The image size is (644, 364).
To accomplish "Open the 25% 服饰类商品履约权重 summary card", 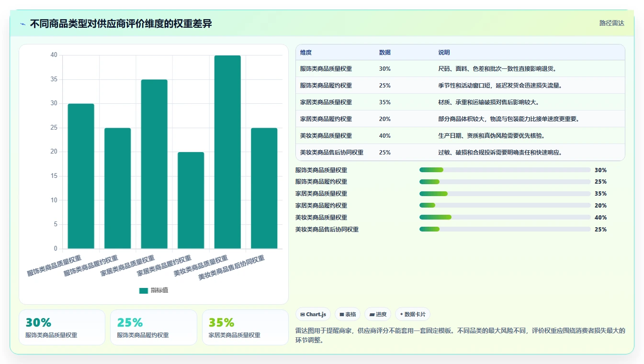I will (x=153, y=327).
